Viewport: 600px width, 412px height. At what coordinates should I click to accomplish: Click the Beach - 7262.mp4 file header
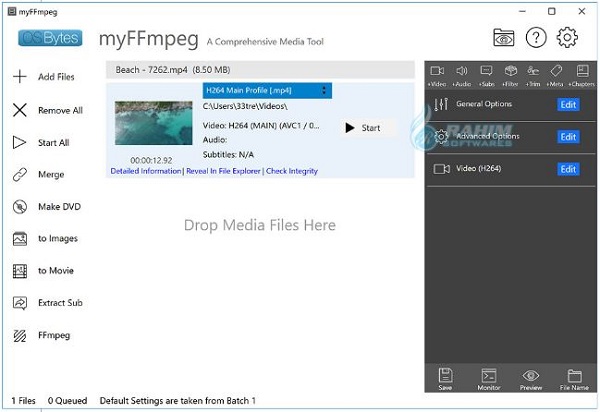coord(260,70)
